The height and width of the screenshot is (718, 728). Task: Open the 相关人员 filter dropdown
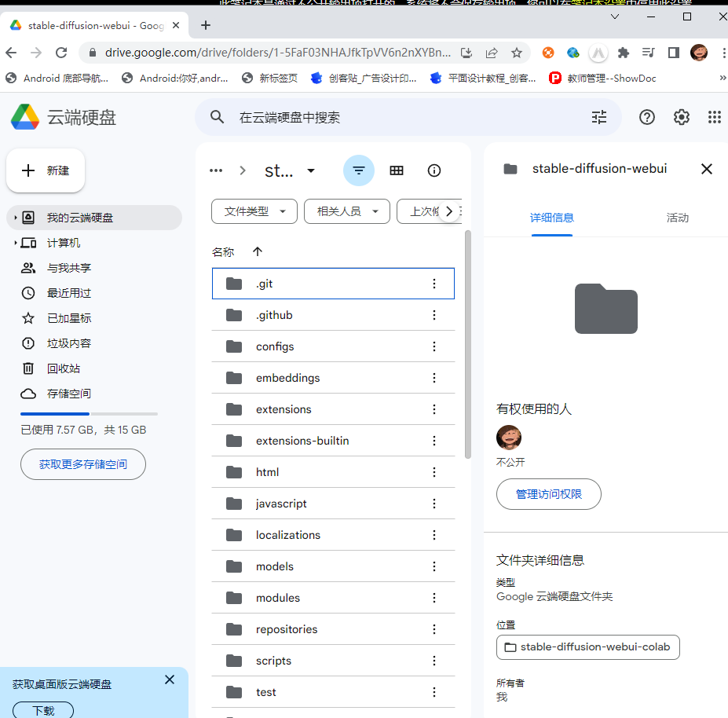point(346,211)
